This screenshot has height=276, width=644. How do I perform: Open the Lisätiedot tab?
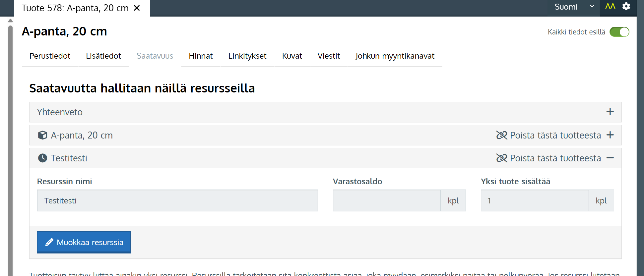(103, 56)
